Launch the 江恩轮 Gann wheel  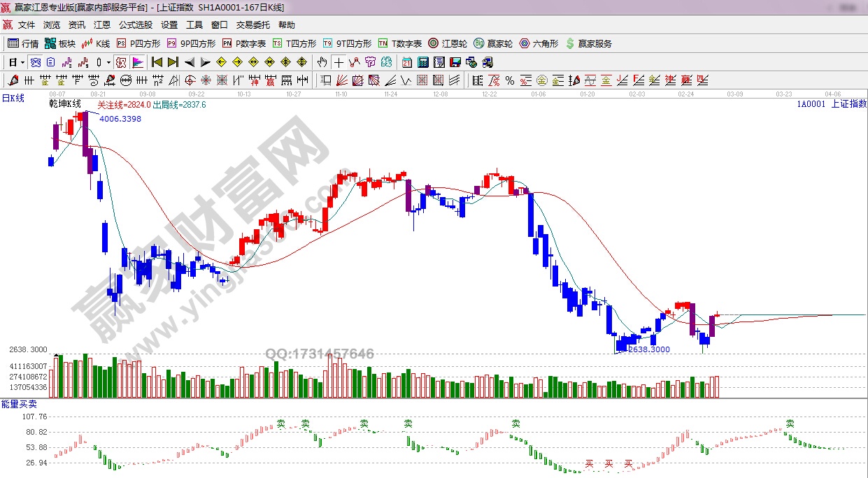point(448,43)
